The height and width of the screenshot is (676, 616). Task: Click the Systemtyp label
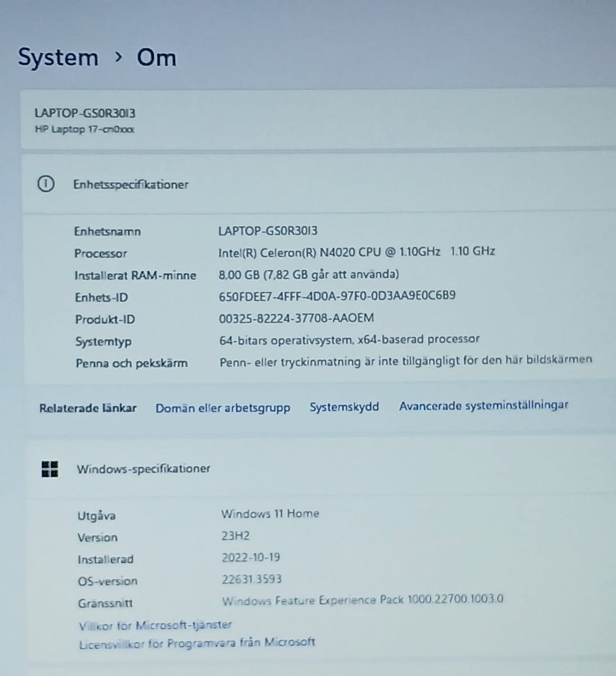point(103,342)
